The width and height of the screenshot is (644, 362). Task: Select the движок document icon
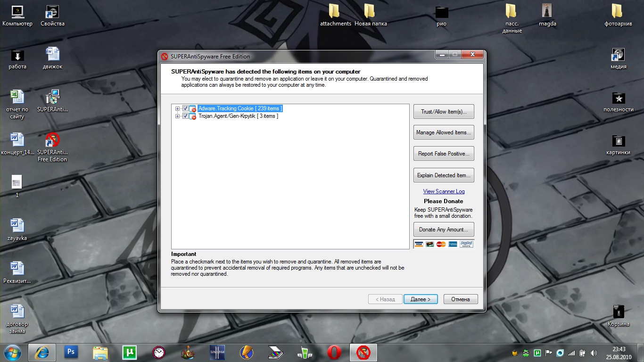[52, 59]
